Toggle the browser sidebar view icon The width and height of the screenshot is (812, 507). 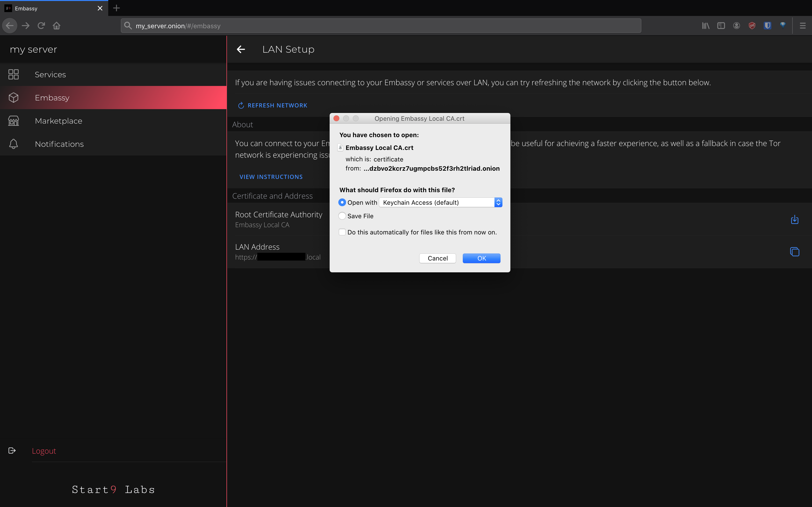pyautogui.click(x=721, y=26)
